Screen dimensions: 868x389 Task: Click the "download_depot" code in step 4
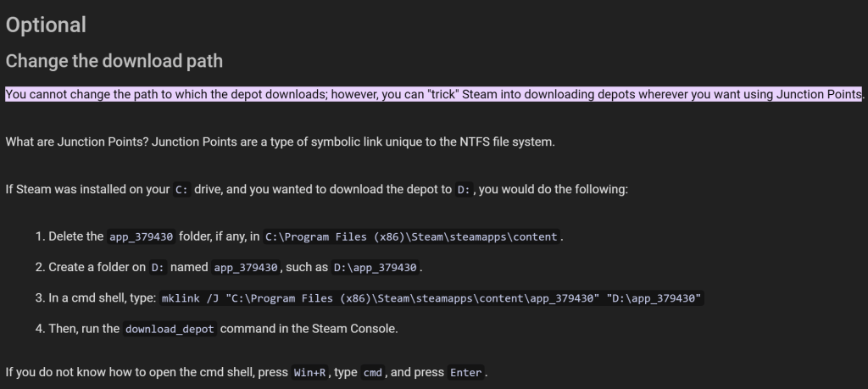click(170, 329)
